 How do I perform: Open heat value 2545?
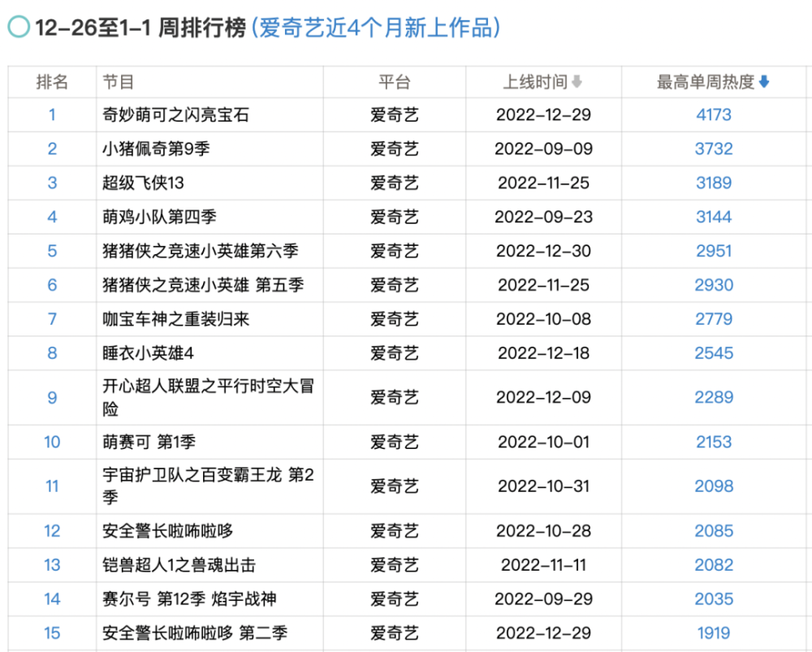714,353
